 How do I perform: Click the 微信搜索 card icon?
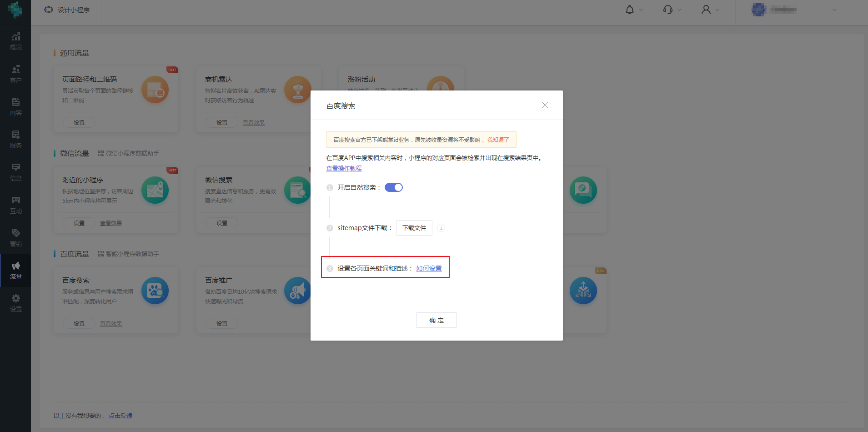coord(297,190)
